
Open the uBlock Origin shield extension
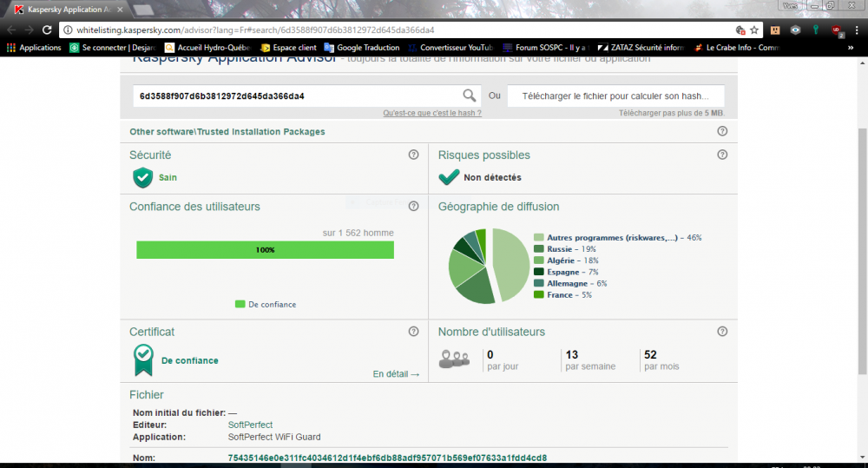click(837, 30)
